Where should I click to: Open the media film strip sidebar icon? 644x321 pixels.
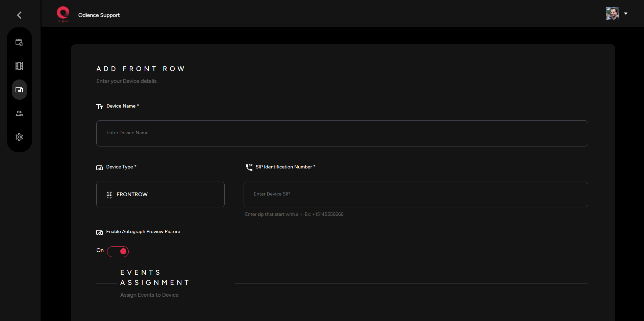pyautogui.click(x=19, y=66)
